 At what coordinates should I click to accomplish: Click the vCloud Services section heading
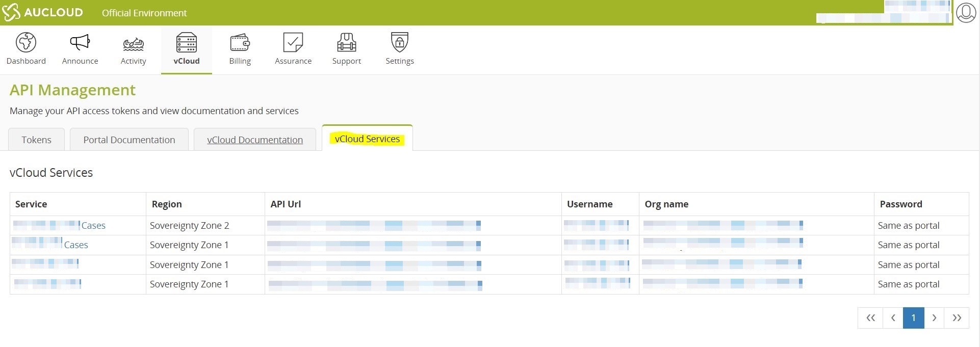(51, 173)
